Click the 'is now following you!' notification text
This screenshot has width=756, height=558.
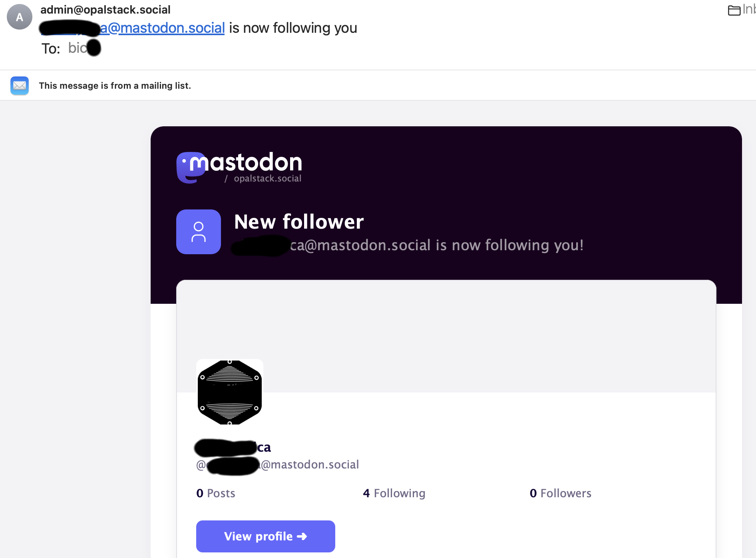tap(510, 245)
